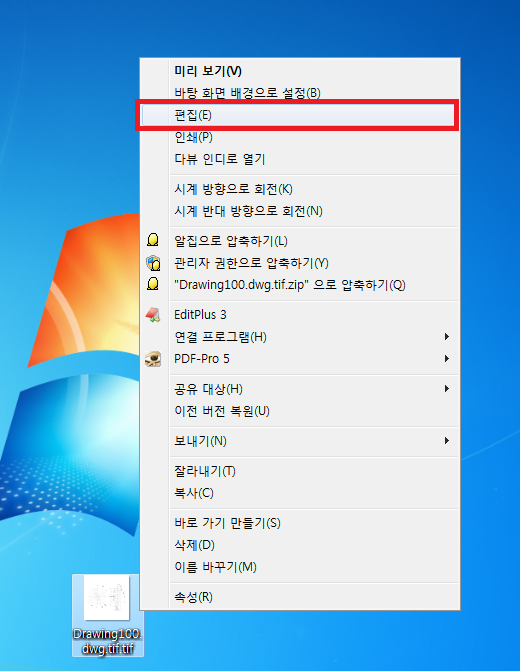Viewport: 520px width, 671px height.
Task: Expand the 연결 프로그램(H) submenu arrow
Action: 446,337
